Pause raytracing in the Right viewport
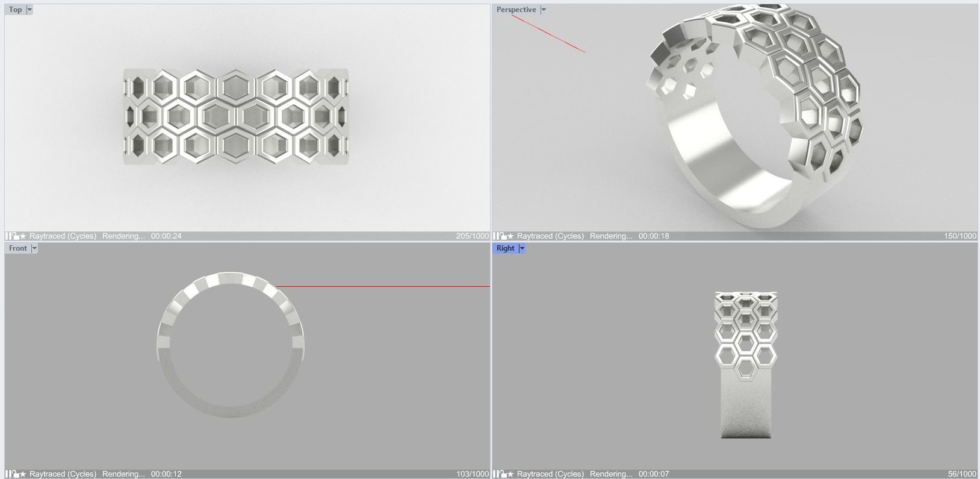Screen dimensions: 980x479 point(496,474)
